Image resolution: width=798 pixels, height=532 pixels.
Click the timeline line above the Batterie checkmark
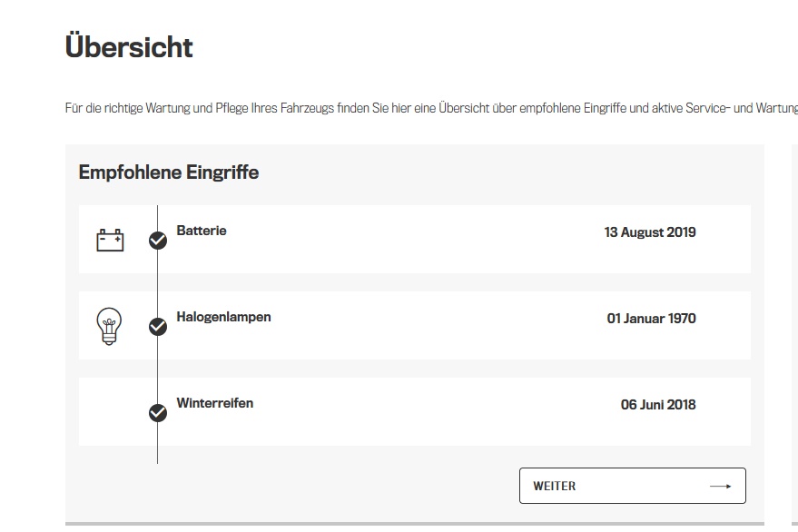pyautogui.click(x=157, y=216)
